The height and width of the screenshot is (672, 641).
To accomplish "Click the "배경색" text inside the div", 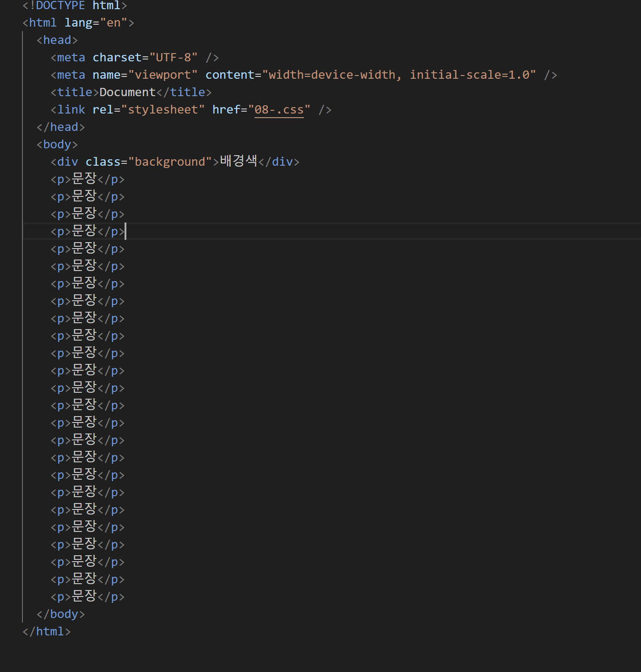I will click(239, 161).
